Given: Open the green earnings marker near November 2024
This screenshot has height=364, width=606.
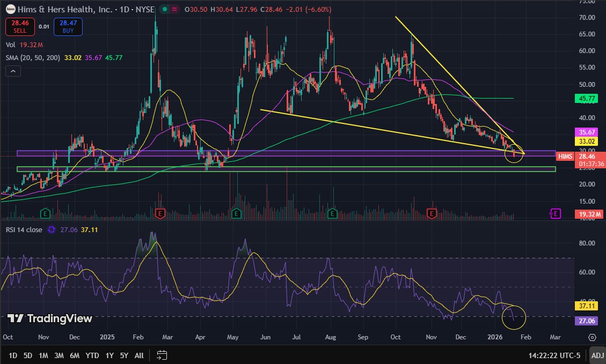Looking at the screenshot, I should (45, 213).
